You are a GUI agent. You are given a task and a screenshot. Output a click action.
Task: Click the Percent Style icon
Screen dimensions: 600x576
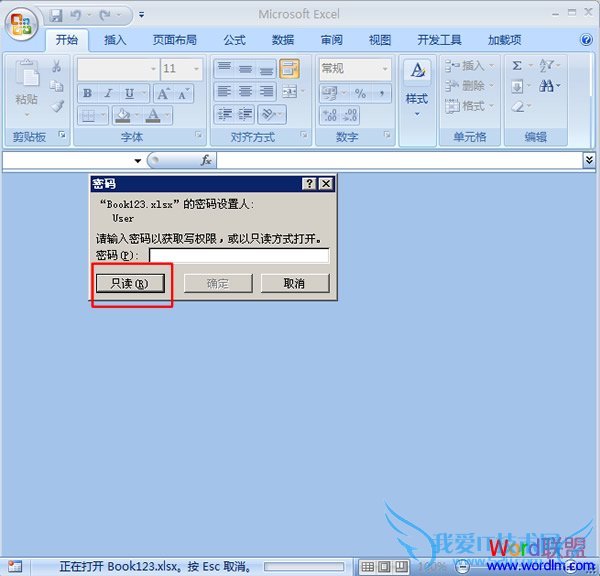click(360, 93)
